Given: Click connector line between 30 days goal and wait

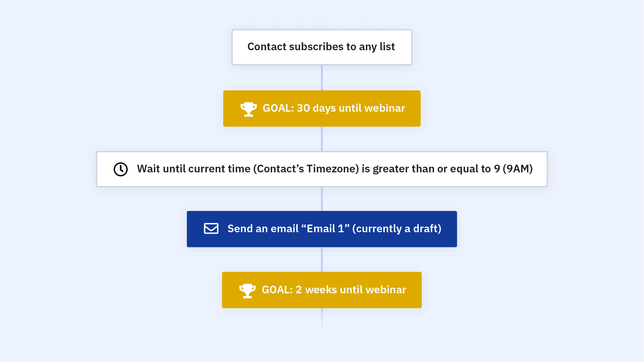Looking at the screenshot, I should (322, 139).
